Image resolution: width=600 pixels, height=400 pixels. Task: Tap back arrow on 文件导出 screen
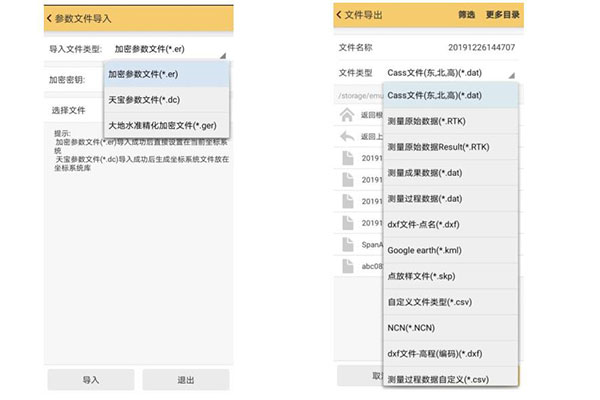[x=338, y=16]
